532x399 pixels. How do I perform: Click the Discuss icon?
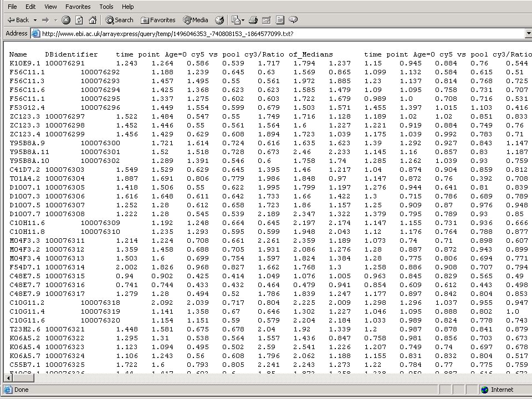(x=280, y=21)
